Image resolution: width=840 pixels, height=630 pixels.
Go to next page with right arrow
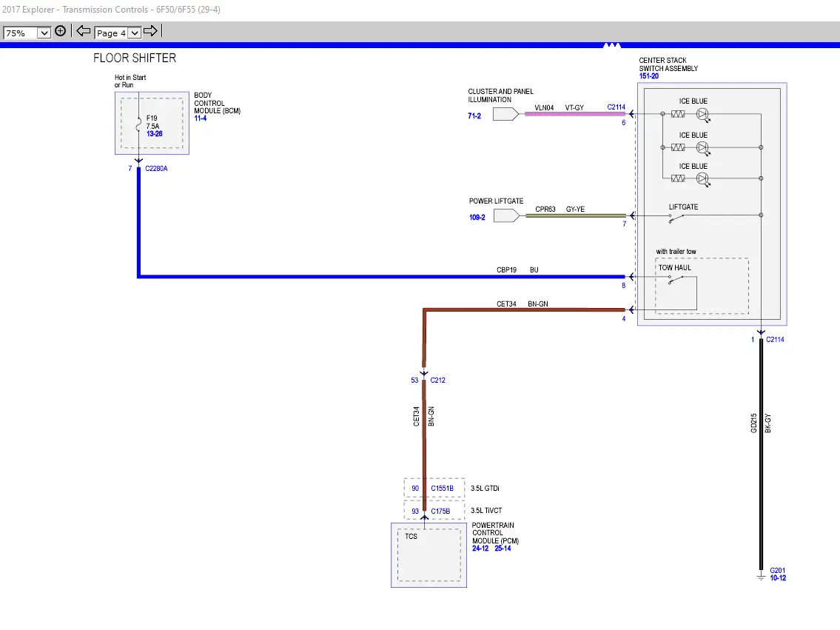point(150,31)
